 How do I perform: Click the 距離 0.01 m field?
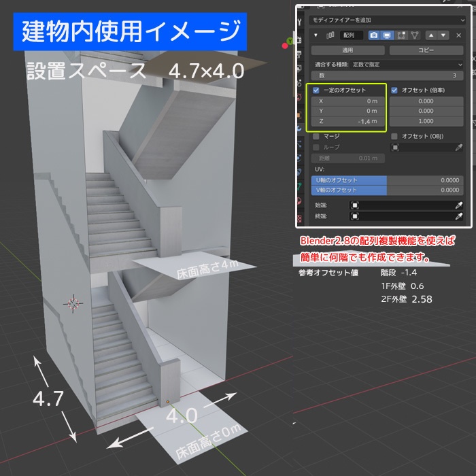[348, 158]
